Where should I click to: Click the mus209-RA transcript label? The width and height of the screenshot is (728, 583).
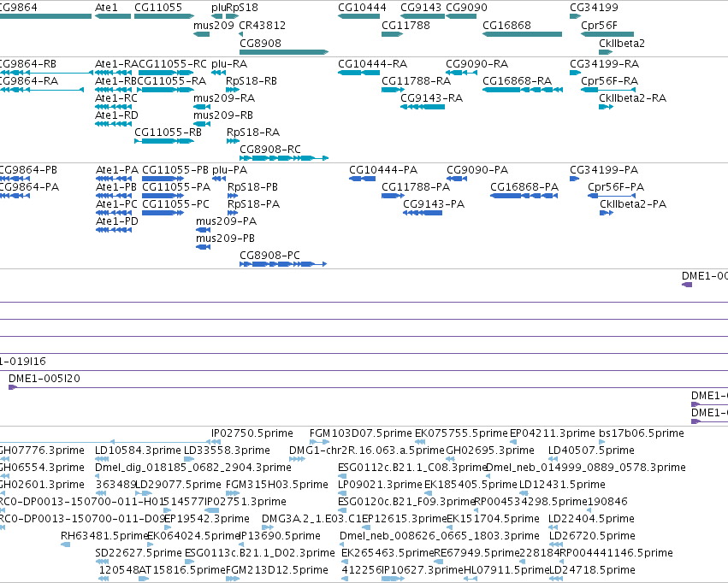click(224, 97)
